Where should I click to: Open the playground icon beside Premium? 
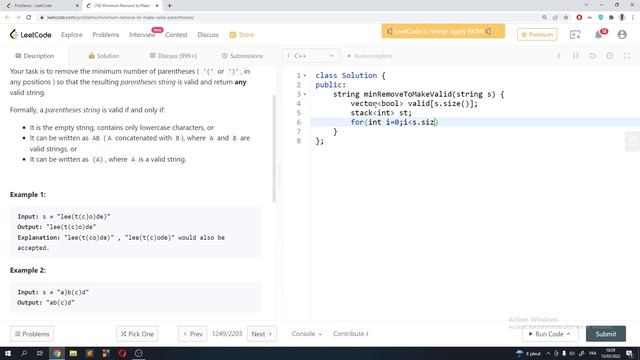[575, 35]
